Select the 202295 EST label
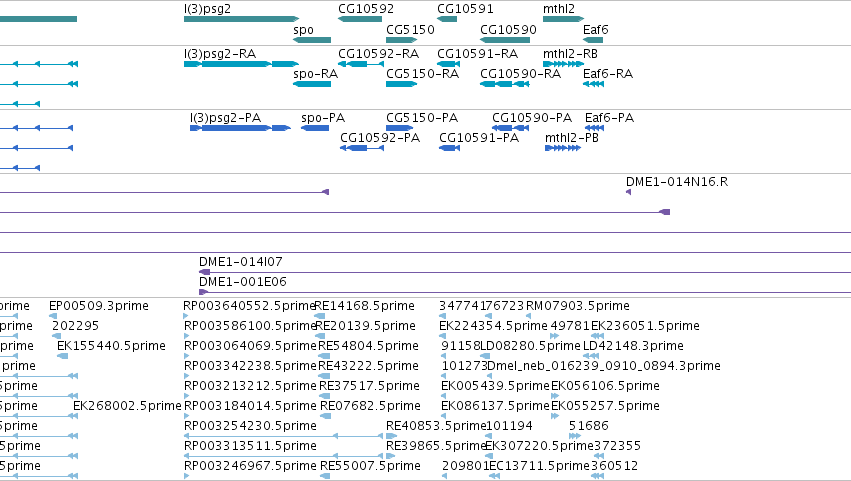This screenshot has width=851, height=481. click(x=75, y=326)
